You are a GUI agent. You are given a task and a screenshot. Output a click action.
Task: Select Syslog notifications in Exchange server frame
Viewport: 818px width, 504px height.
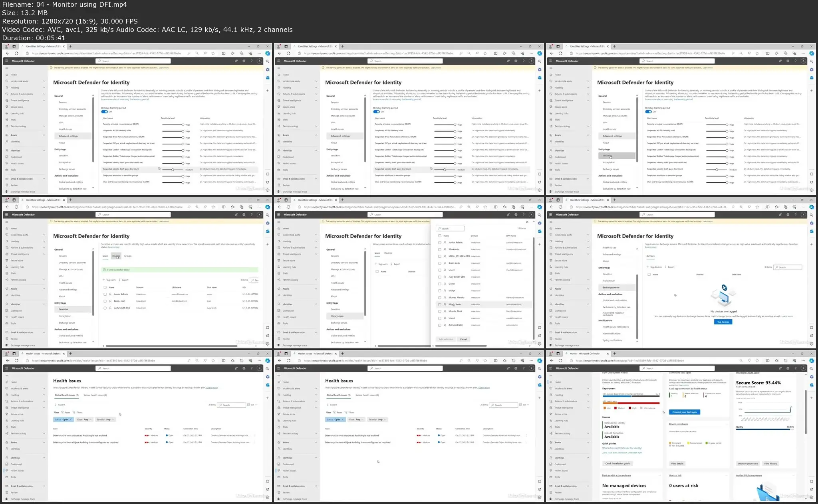click(612, 340)
